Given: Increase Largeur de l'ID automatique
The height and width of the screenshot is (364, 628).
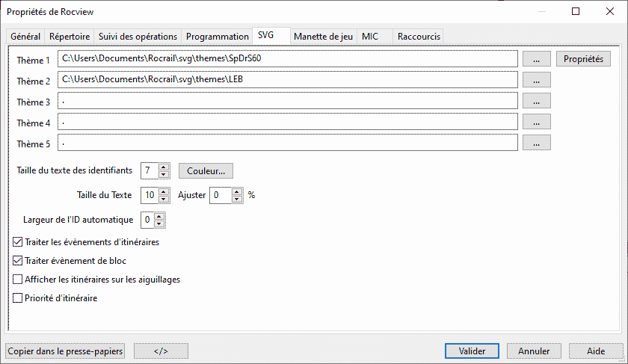Looking at the screenshot, I should click(x=159, y=216).
